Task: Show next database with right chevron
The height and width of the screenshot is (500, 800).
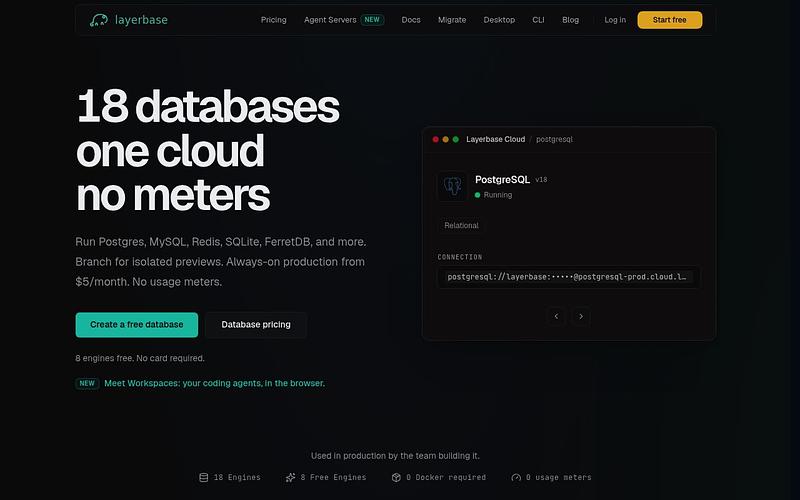Action: pos(581,316)
